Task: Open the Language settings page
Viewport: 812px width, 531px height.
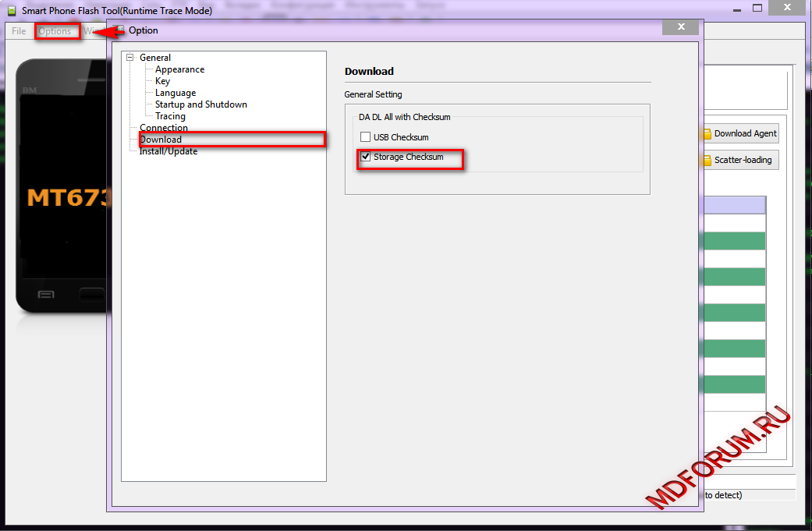Action: click(x=176, y=93)
